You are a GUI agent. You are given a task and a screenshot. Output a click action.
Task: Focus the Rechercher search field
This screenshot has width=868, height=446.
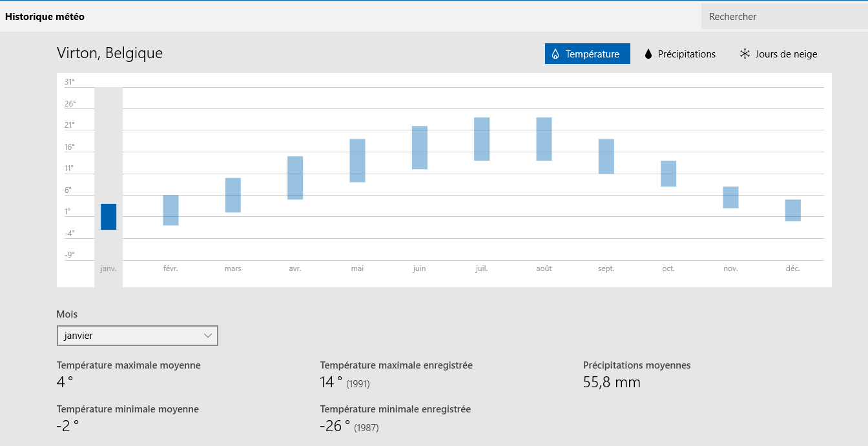point(785,17)
